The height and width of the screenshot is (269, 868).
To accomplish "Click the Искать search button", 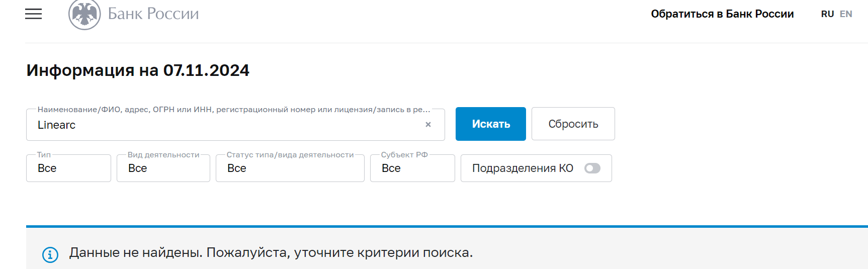I will [491, 124].
